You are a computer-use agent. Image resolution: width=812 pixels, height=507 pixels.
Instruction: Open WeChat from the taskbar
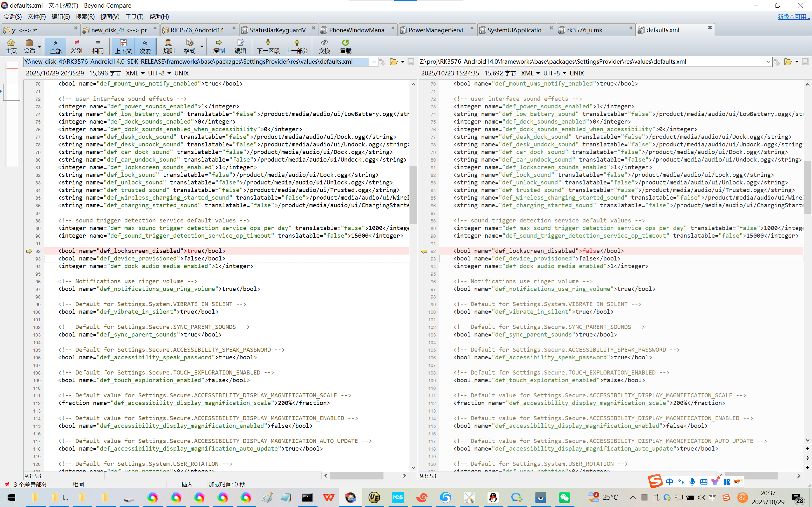tap(564, 497)
